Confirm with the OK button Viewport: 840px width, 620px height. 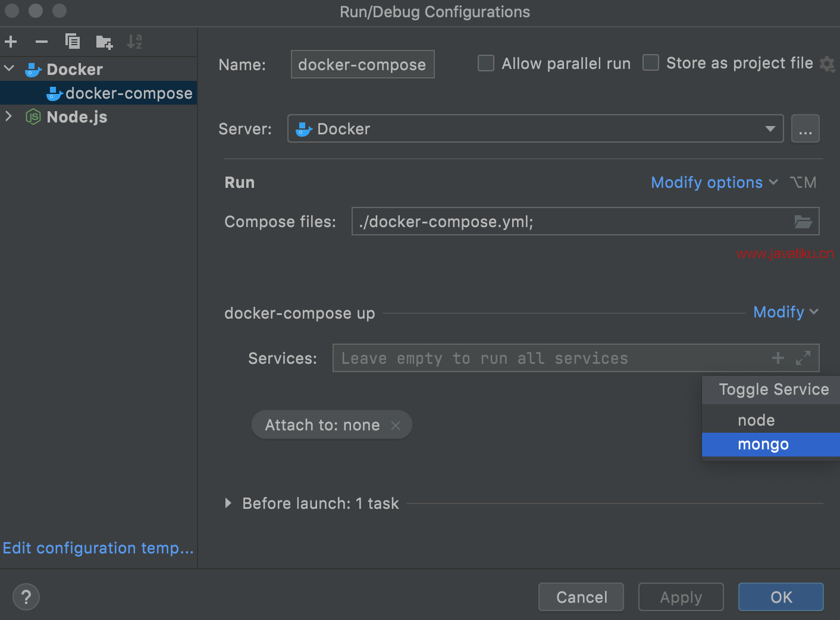click(781, 597)
